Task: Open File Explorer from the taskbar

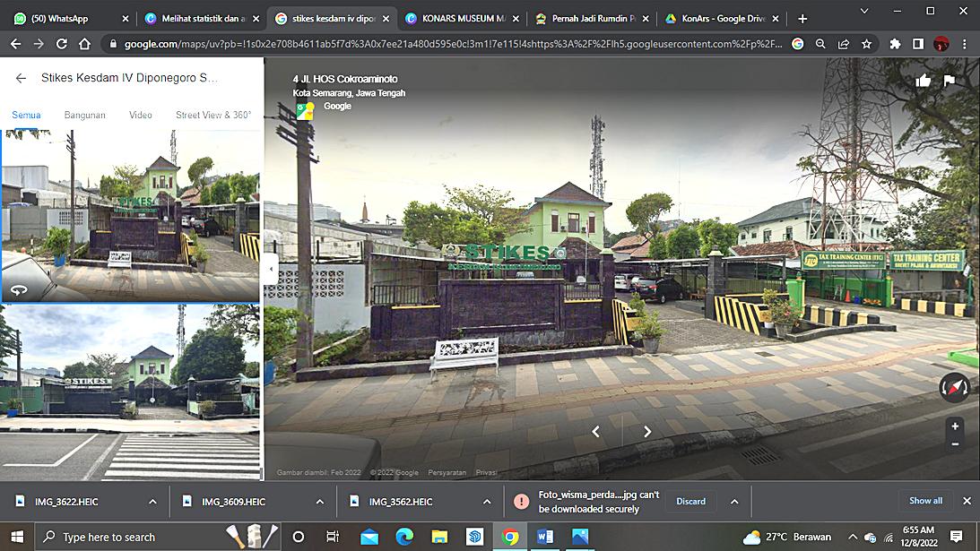Action: pos(439,537)
